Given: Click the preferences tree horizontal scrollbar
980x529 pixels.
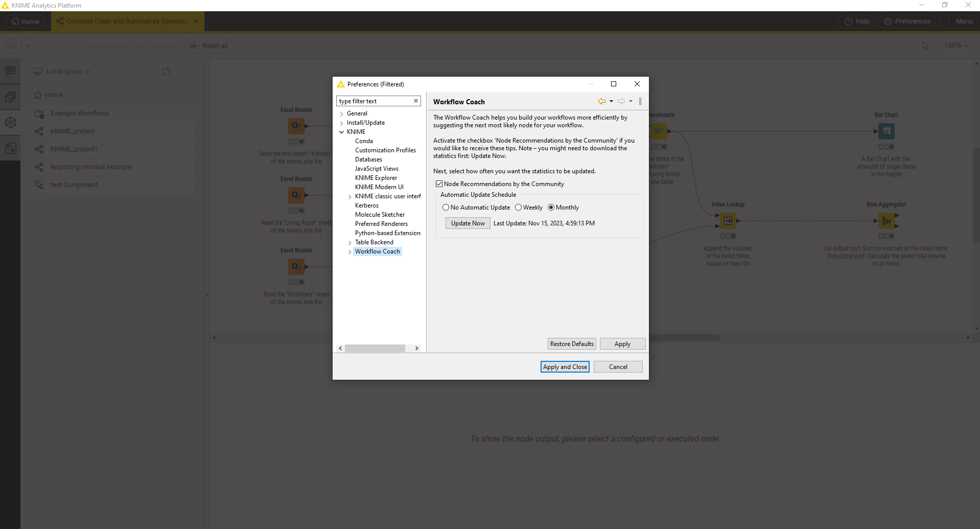Looking at the screenshot, I should [x=375, y=348].
